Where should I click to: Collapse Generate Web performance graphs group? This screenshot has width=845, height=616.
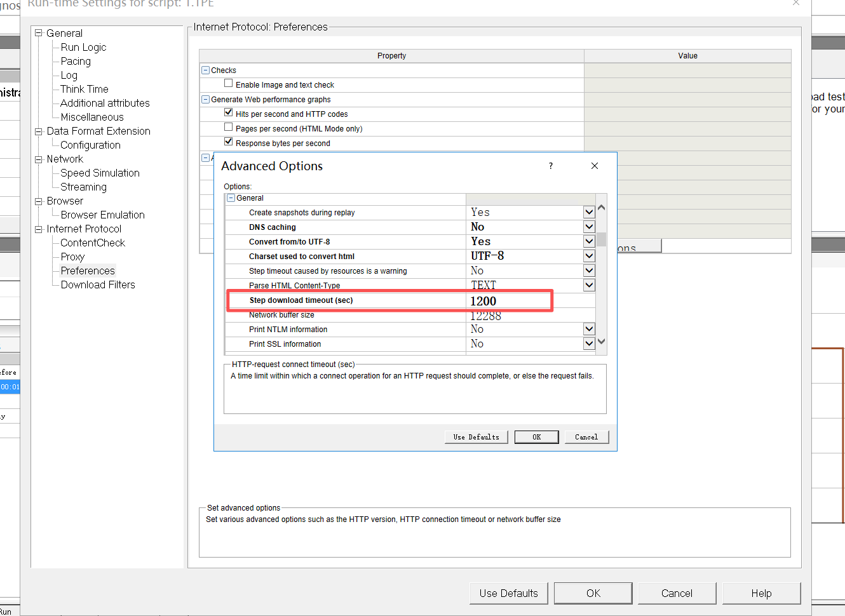tap(205, 100)
